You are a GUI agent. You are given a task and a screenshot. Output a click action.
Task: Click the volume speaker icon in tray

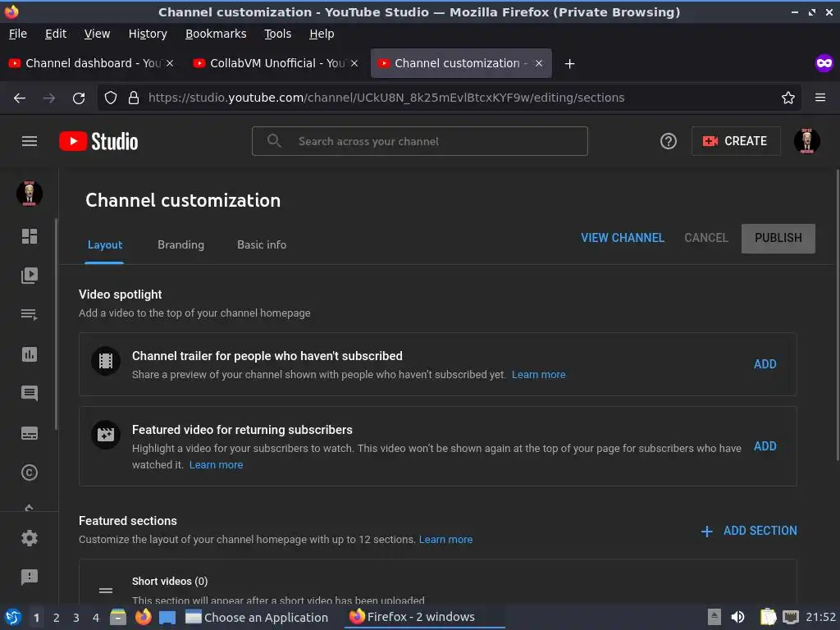737,617
